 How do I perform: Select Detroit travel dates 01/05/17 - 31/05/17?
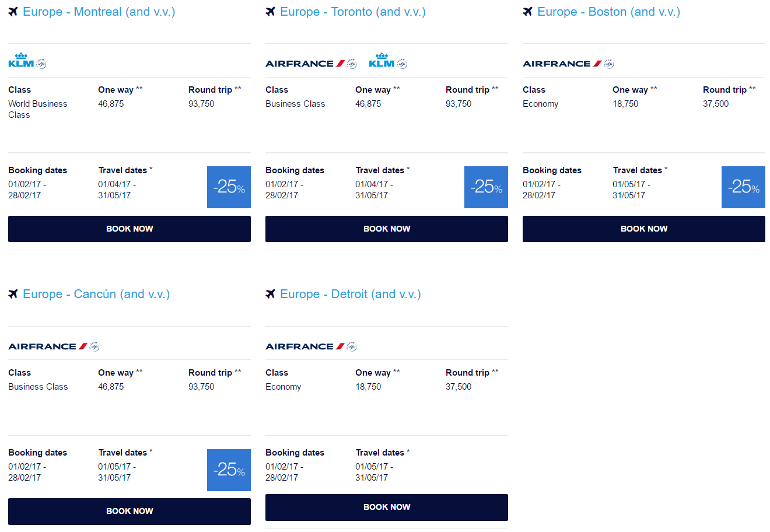coord(374,472)
